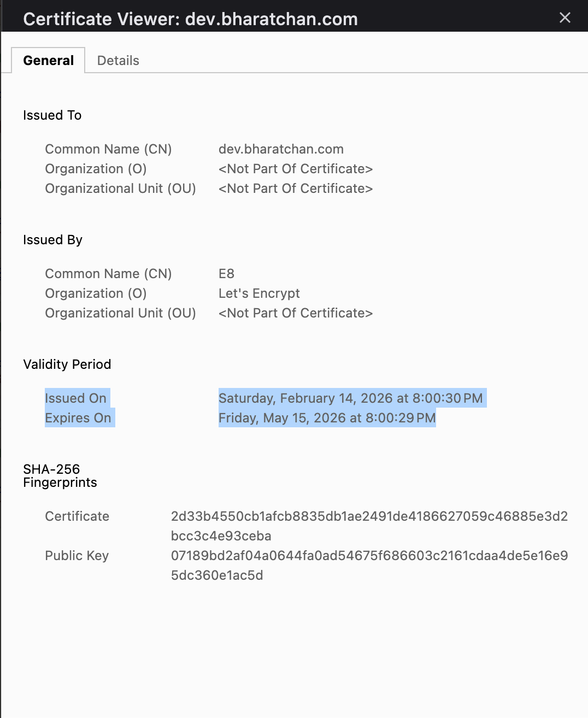This screenshot has width=588, height=718.
Task: Select the General tab
Action: [48, 61]
